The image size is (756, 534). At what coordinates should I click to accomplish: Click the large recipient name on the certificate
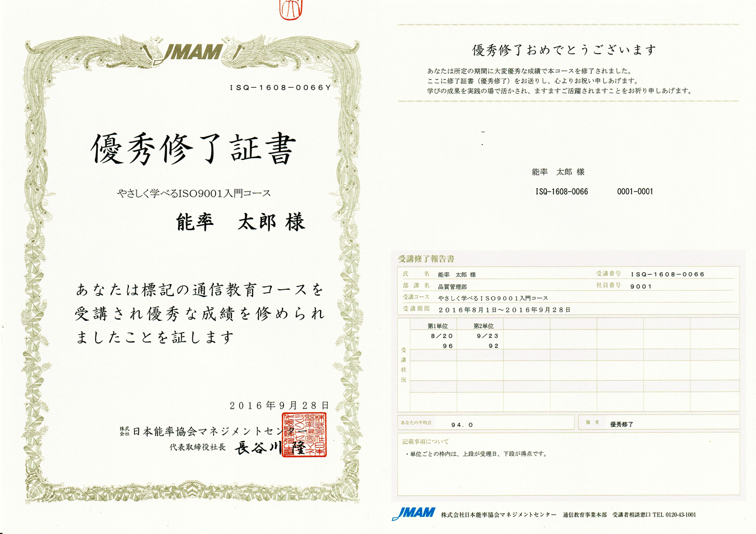click(x=240, y=222)
